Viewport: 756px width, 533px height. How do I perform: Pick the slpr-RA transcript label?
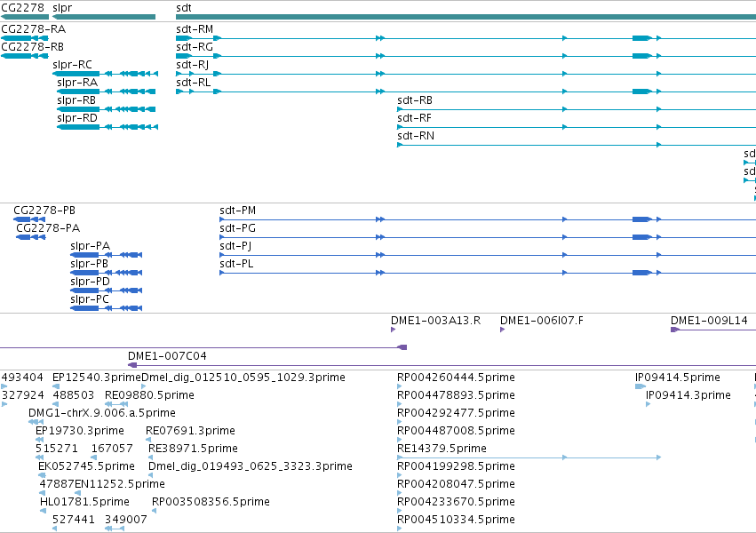77,83
